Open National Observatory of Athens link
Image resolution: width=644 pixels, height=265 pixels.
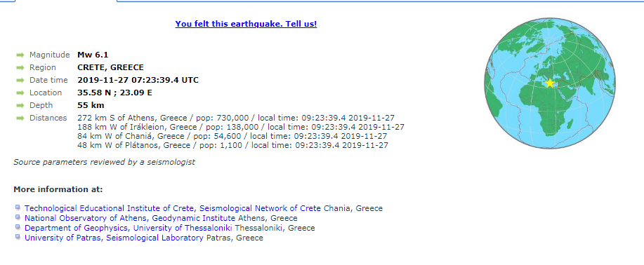point(130,218)
